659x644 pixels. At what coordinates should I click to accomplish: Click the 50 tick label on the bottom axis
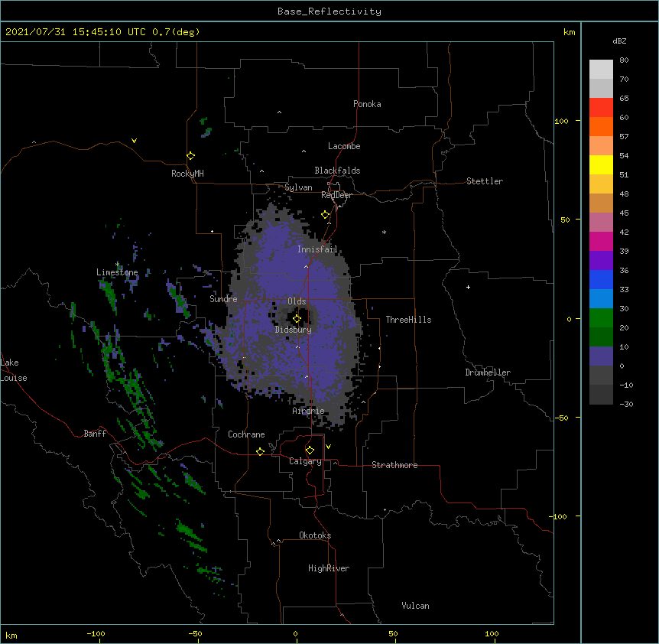tap(393, 633)
